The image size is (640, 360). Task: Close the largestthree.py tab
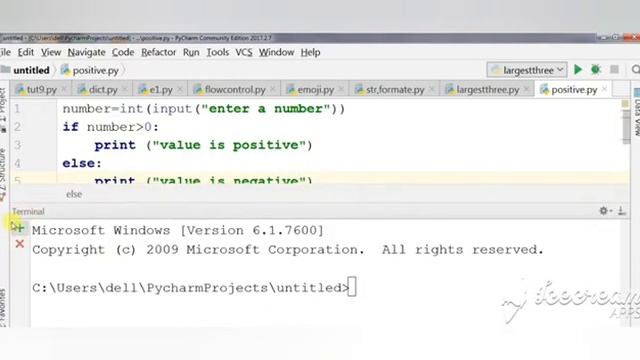tap(527, 89)
